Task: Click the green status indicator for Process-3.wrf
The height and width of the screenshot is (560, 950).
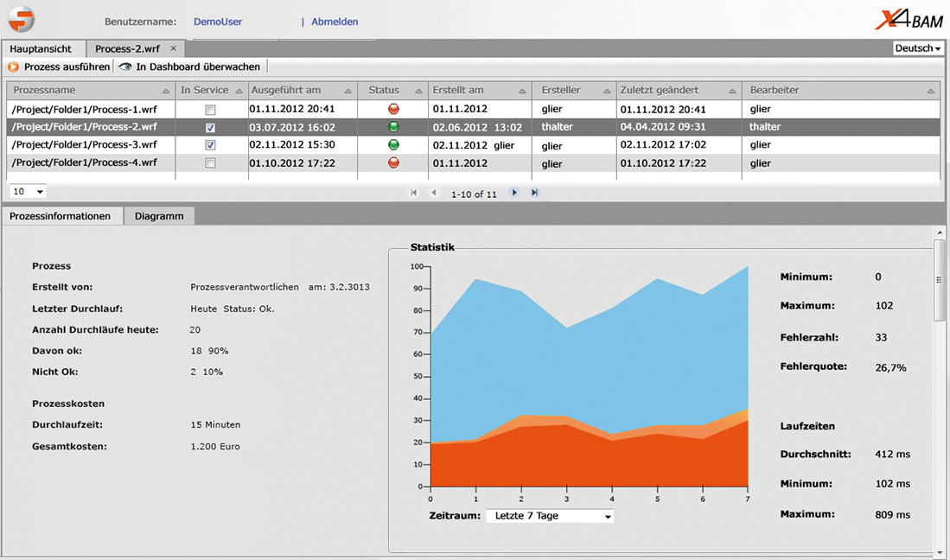Action: tap(394, 144)
